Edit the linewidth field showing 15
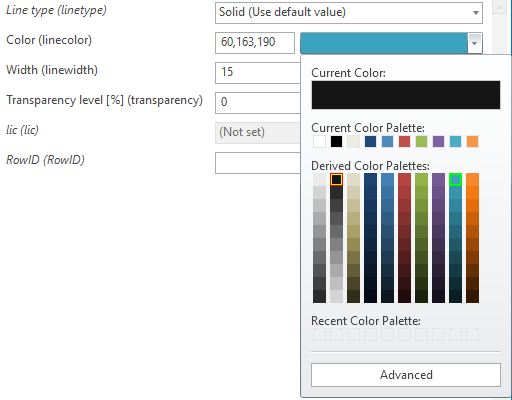This screenshot has width=512, height=400. point(258,73)
